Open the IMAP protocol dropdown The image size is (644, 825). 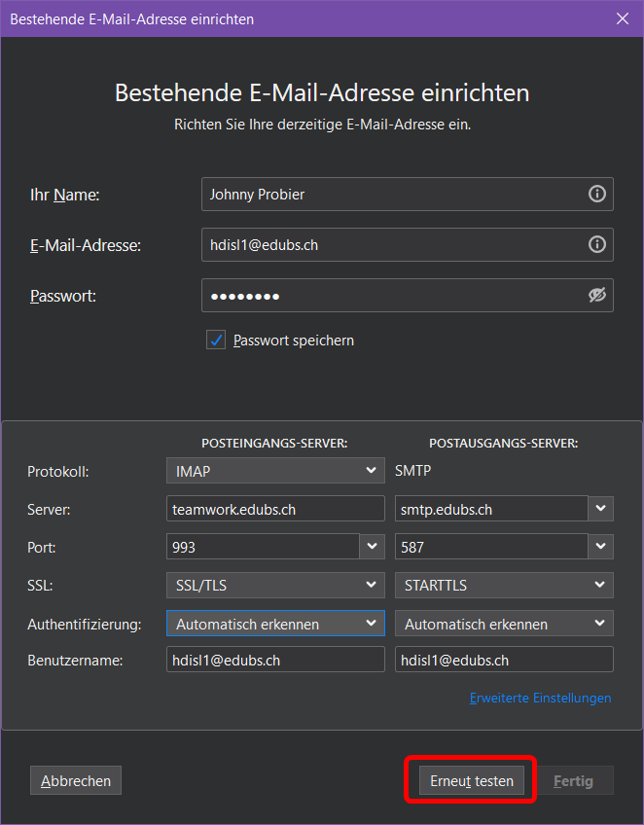275,471
